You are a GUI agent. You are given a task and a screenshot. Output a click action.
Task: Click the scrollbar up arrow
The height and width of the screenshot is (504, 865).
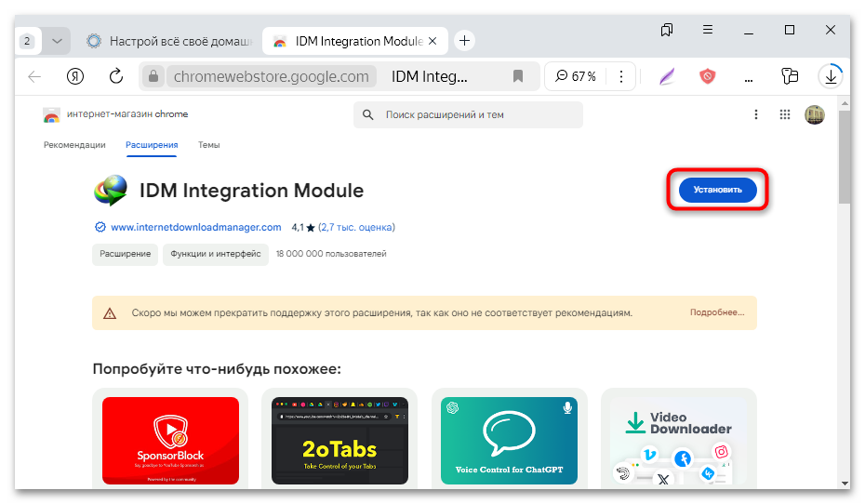pos(845,103)
